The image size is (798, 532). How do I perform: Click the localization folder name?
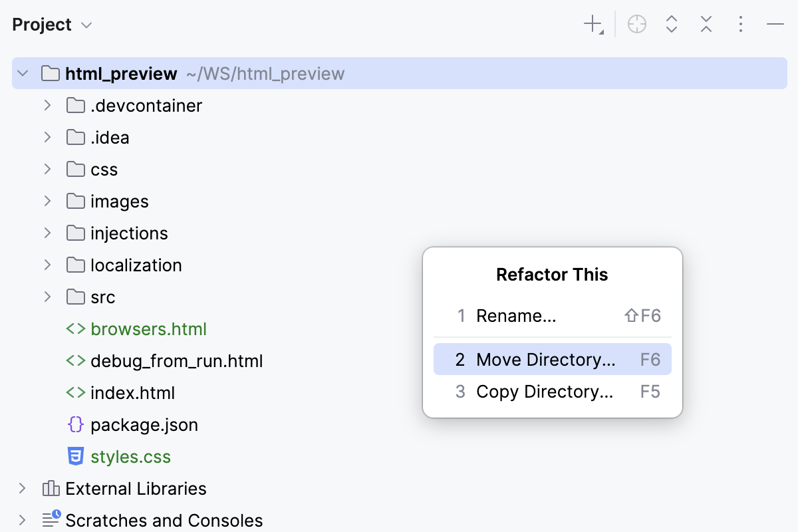coord(136,265)
